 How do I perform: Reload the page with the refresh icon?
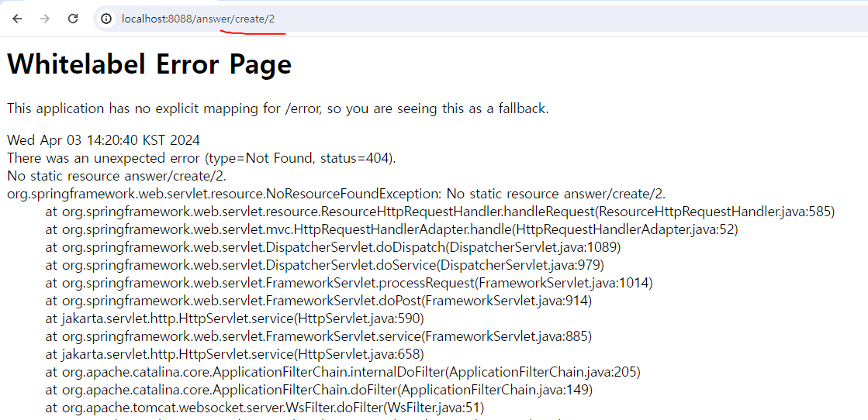pyautogui.click(x=72, y=19)
